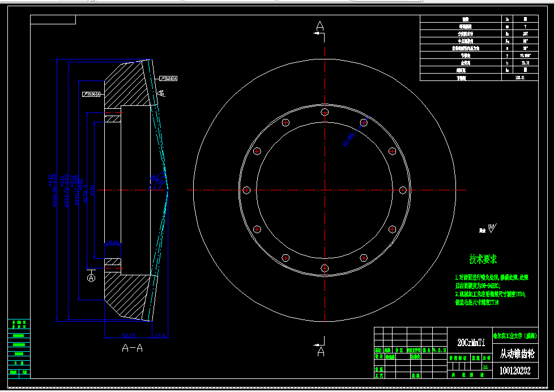Click the 12-ø bolt hole callout
Image resolution: width=554 pixels, height=392 pixels.
pos(348,139)
